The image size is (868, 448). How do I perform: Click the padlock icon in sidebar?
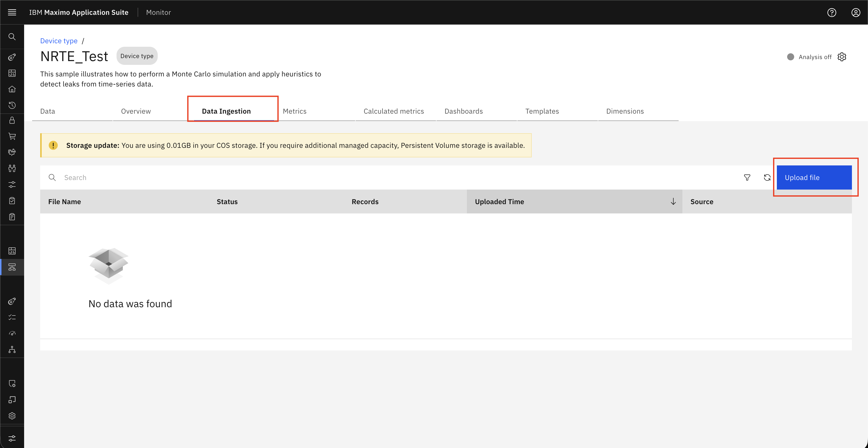pyautogui.click(x=12, y=120)
